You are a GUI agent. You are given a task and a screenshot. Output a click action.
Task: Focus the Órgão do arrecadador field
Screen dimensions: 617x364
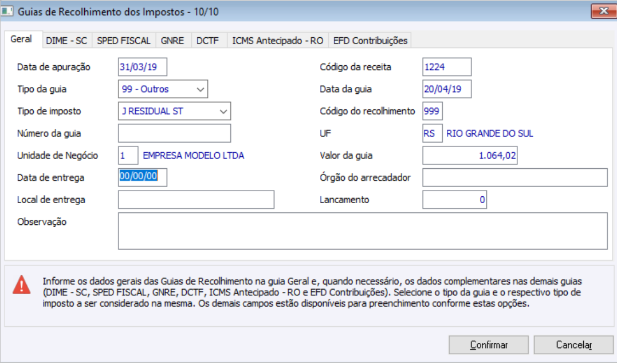point(515,177)
